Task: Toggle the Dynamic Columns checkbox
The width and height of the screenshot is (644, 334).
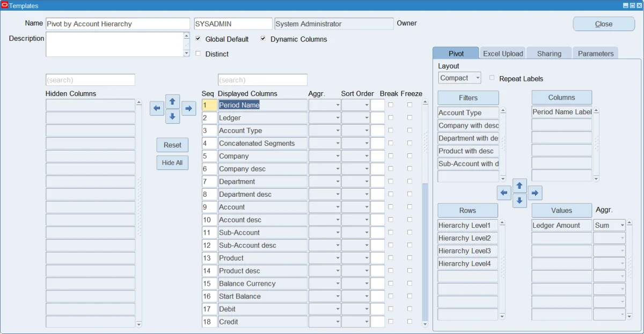Action: [x=263, y=39]
